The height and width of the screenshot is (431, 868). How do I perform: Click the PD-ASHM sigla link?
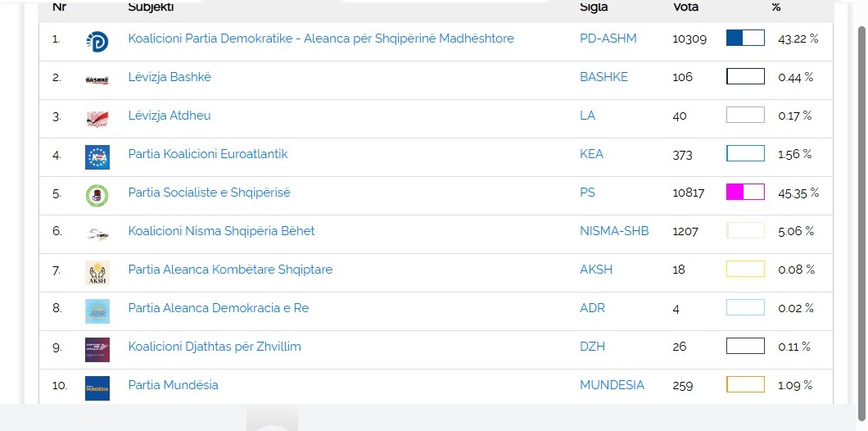(x=608, y=39)
